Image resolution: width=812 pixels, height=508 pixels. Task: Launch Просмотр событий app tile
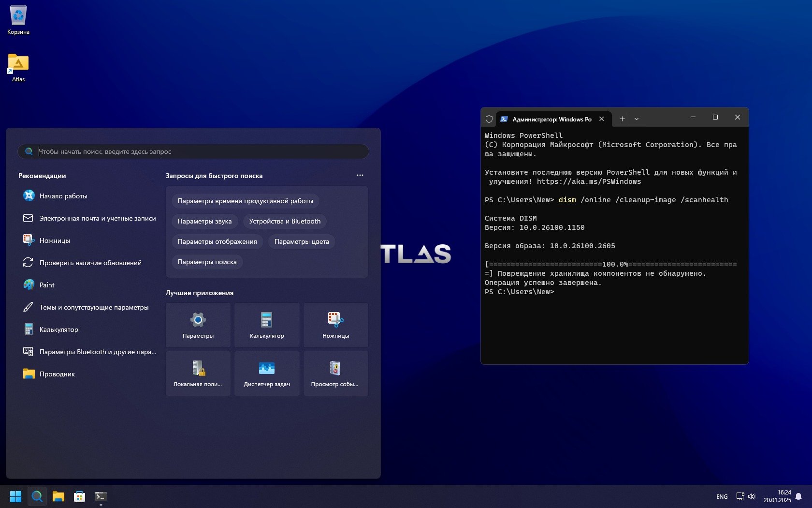[x=335, y=373]
